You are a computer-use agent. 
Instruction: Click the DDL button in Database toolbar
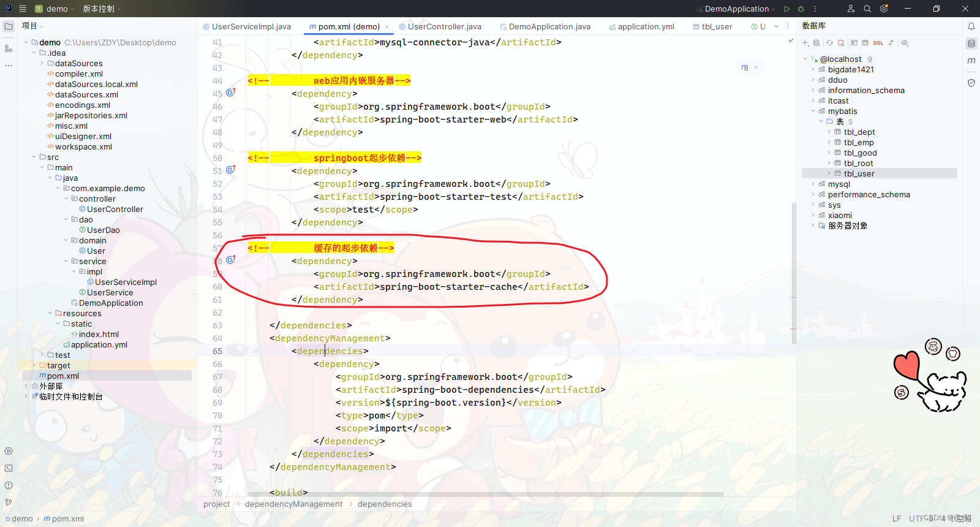pos(878,43)
